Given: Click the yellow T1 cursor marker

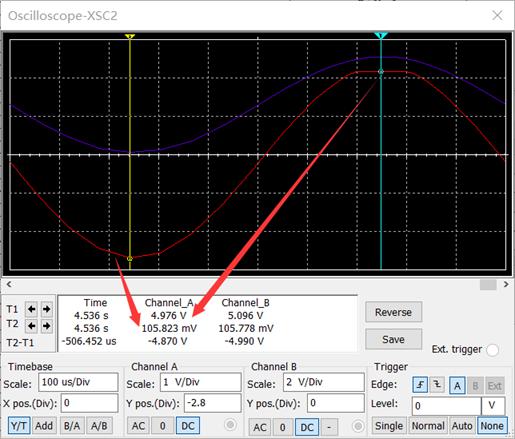Looking at the screenshot, I should pos(130,36).
